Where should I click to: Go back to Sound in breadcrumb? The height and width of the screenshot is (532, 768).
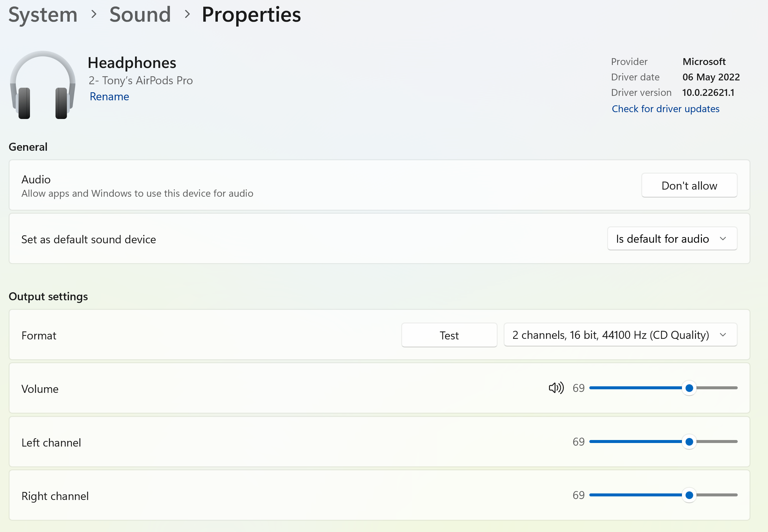(x=140, y=15)
